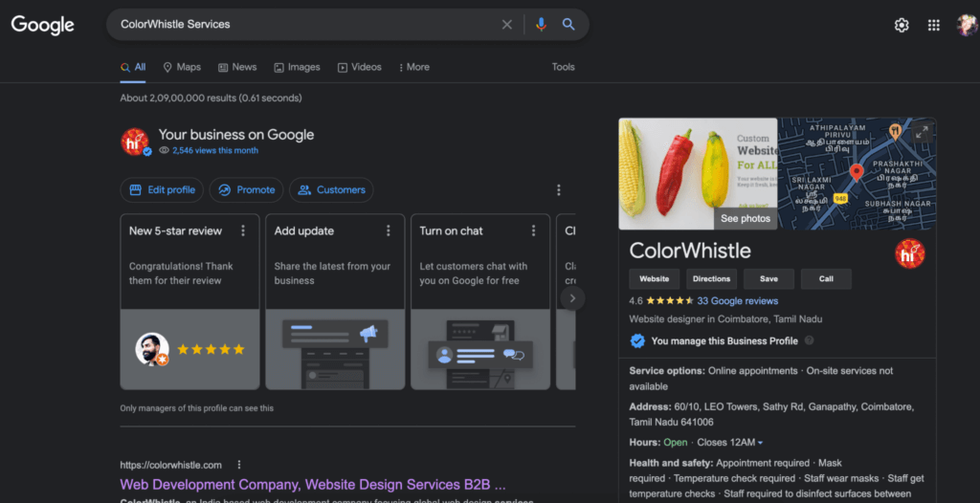Click the Call button
This screenshot has width=980, height=503.
pyautogui.click(x=826, y=278)
